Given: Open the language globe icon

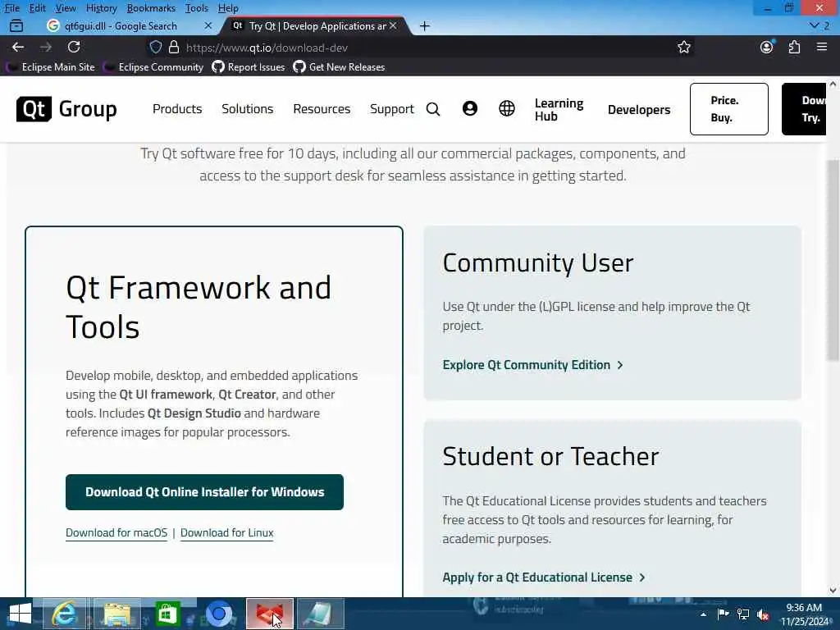Looking at the screenshot, I should pos(507,109).
